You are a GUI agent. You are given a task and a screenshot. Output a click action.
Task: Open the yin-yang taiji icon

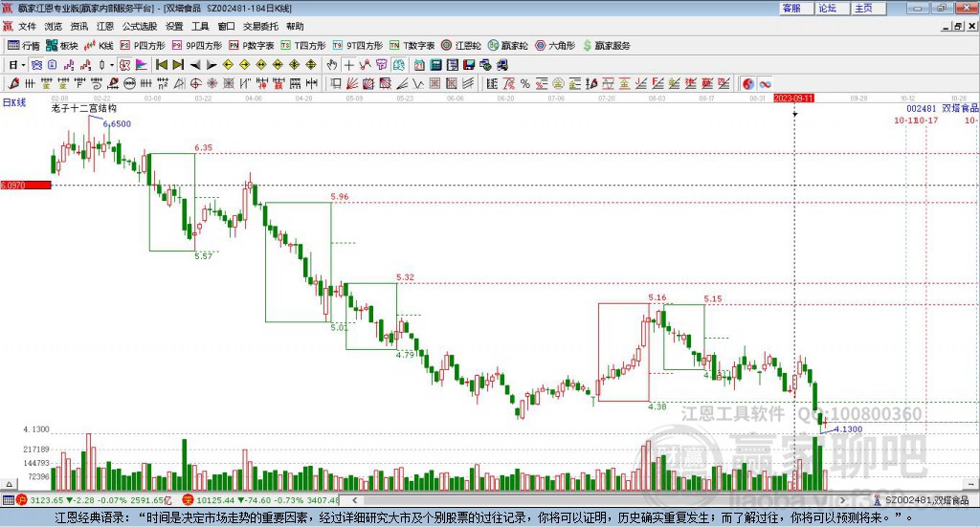pyautogui.click(x=747, y=83)
